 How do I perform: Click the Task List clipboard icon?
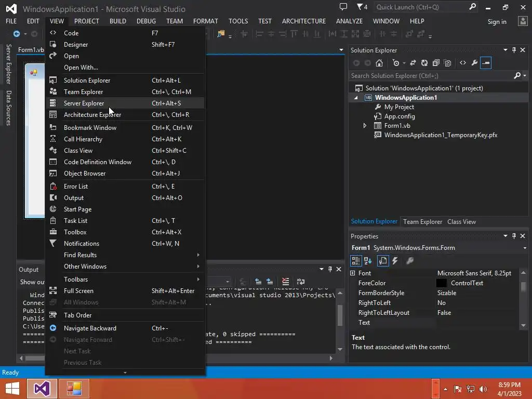(53, 220)
